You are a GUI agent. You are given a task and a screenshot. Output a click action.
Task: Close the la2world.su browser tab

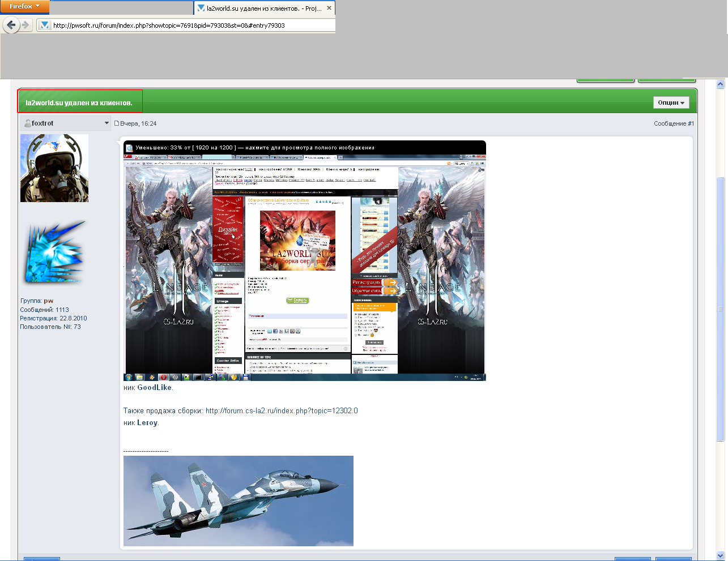tap(329, 8)
